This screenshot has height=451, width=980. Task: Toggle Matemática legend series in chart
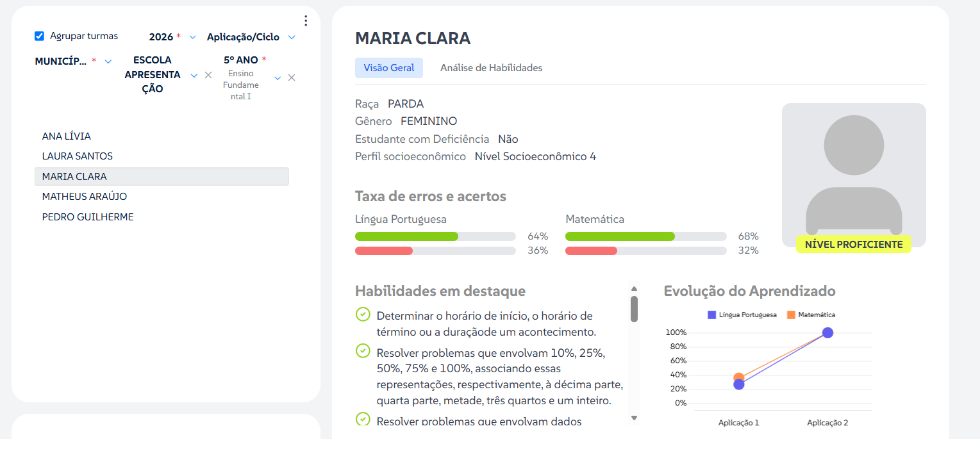811,315
